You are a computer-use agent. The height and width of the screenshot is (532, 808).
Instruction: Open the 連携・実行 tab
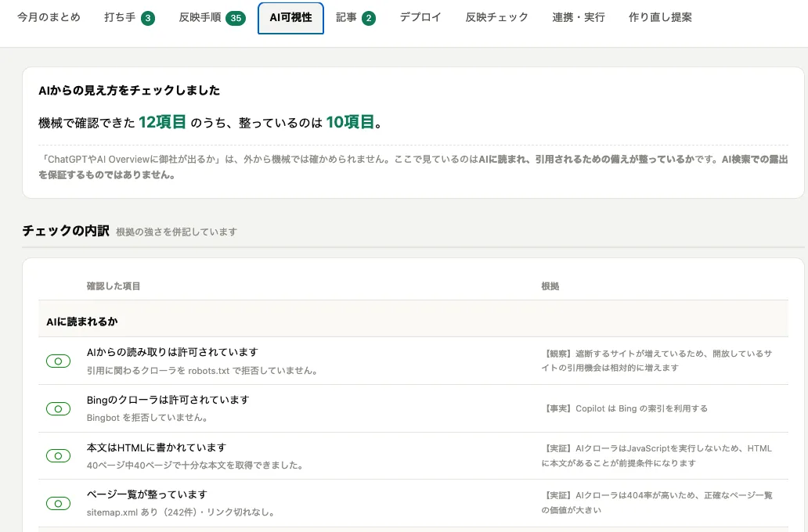point(578,17)
